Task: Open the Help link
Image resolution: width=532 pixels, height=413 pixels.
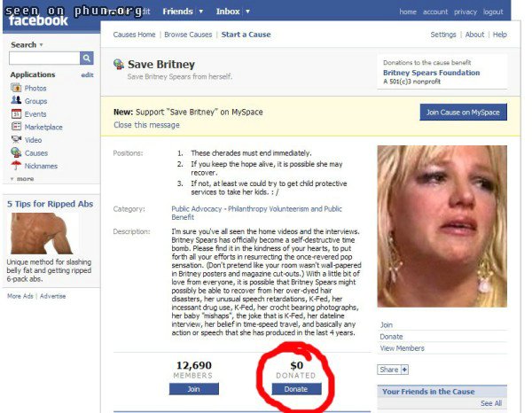Action: 500,35
